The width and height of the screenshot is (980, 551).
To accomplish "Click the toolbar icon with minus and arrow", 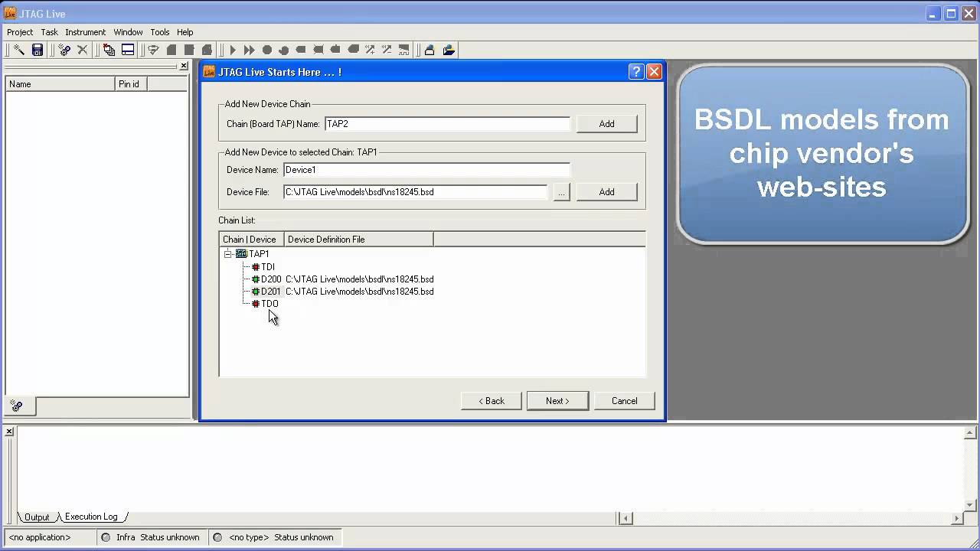I will click(387, 50).
